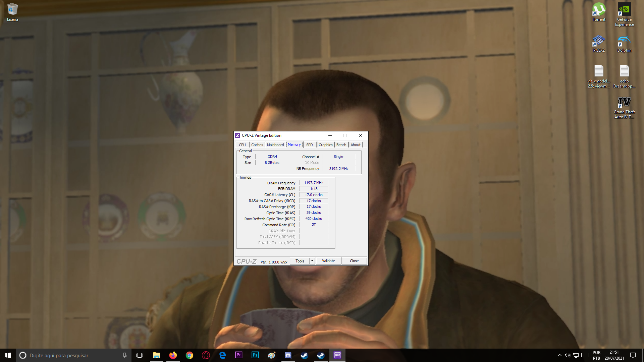The image size is (644, 362).
Task: Switch to the Bench tab
Action: [341, 145]
